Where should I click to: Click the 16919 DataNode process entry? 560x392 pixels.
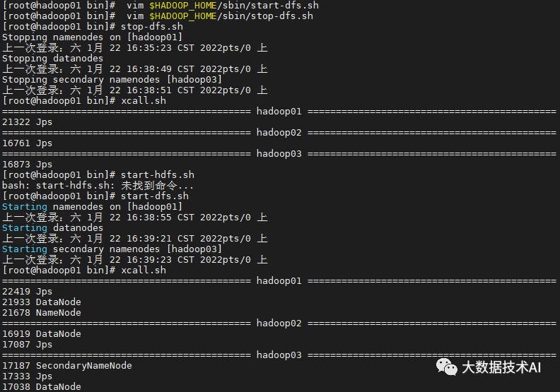click(41, 334)
